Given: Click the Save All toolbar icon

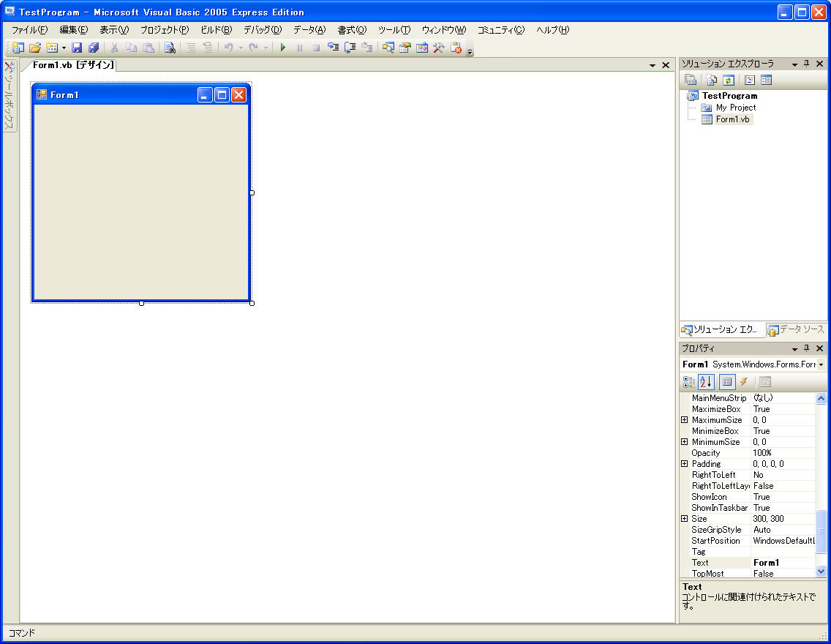Looking at the screenshot, I should coord(94,48).
